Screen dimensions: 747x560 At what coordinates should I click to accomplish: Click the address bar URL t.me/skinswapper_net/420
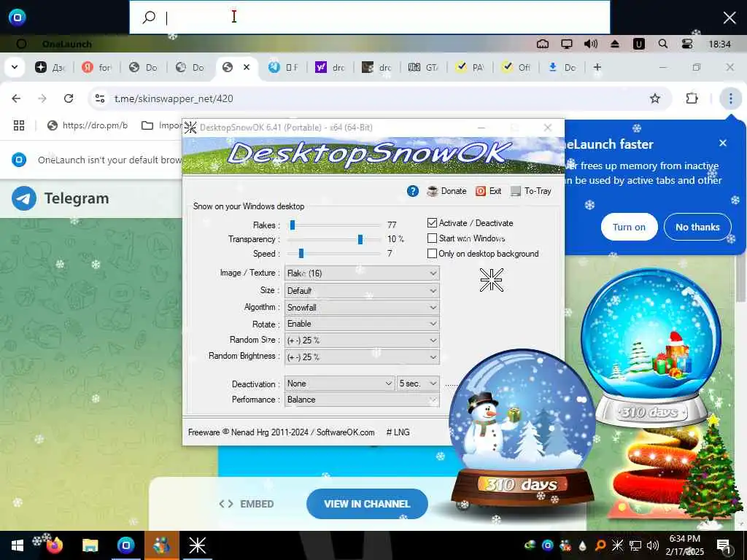click(x=174, y=98)
